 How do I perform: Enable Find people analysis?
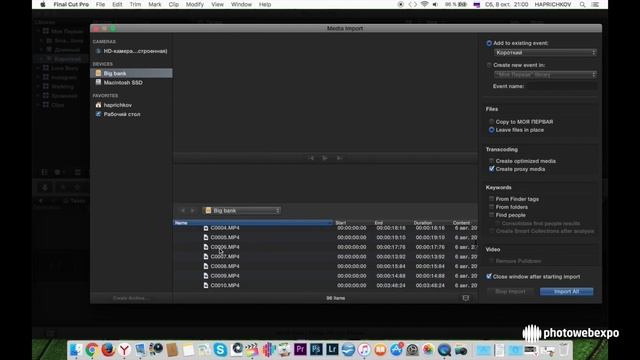pyautogui.click(x=491, y=215)
